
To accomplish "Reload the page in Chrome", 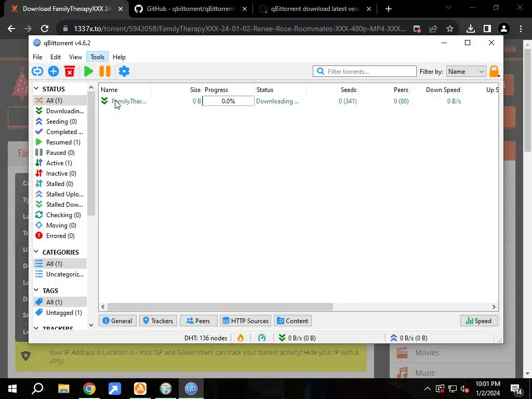I will 45,29.
